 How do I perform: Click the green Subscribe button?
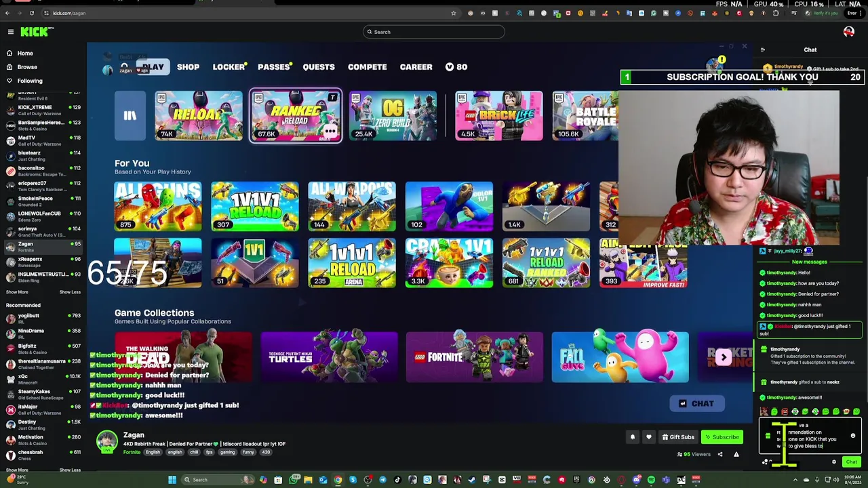tap(722, 437)
